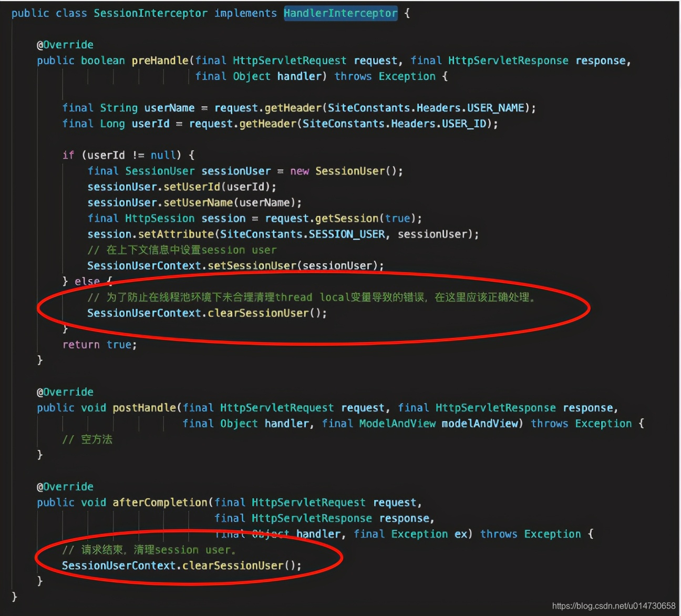
Task: Click the highlighted HandlerInterceptor interface name
Action: [340, 13]
